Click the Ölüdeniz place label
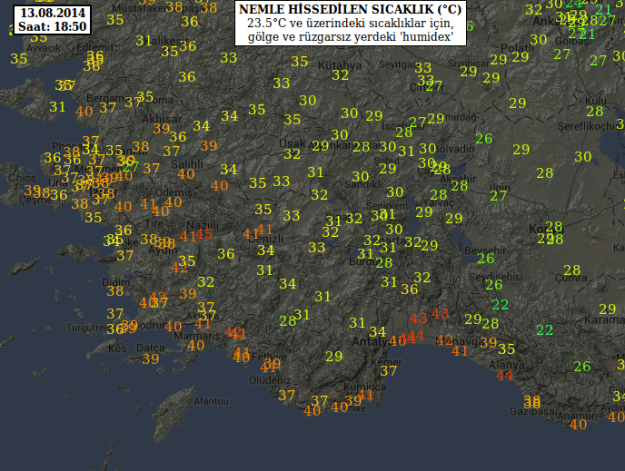 click(268, 380)
